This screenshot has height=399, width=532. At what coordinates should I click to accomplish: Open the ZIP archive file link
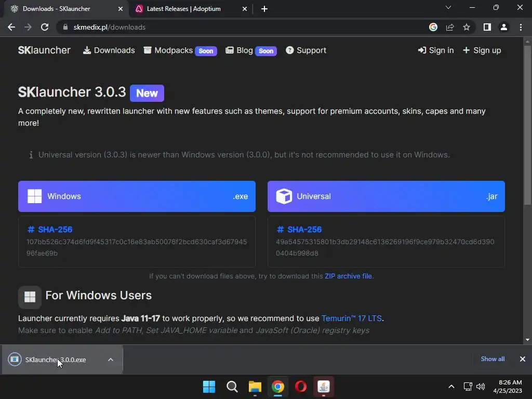point(348,276)
